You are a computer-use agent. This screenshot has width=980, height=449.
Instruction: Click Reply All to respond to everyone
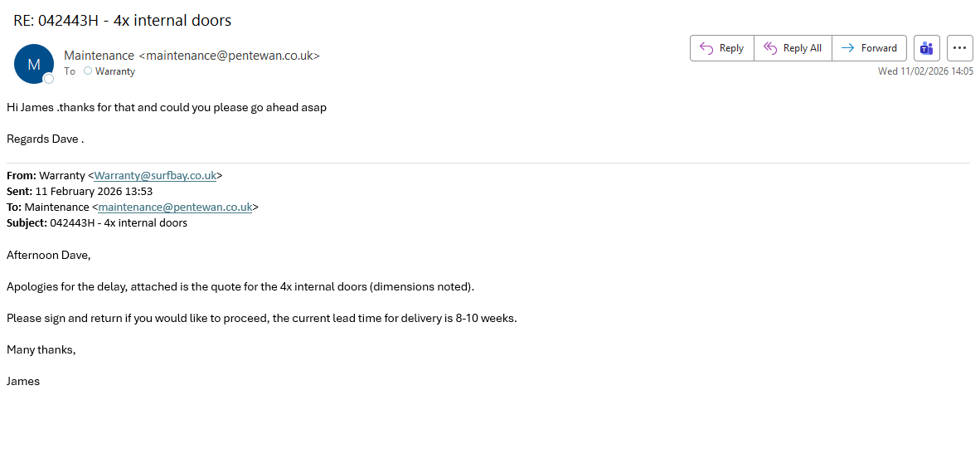pyautogui.click(x=793, y=48)
